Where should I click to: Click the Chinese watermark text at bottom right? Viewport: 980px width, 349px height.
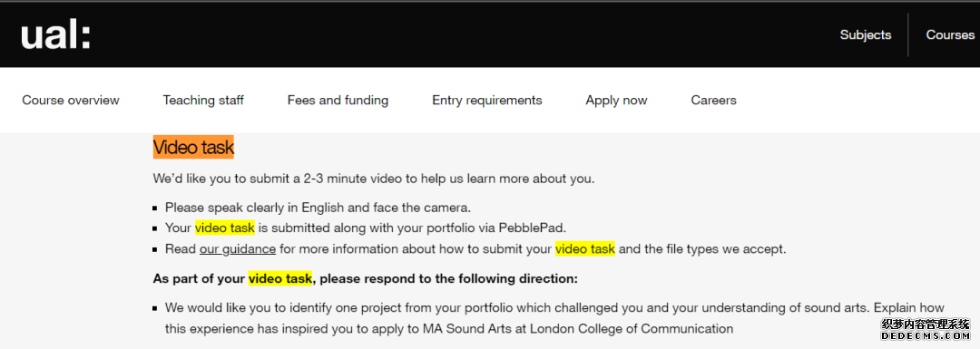(x=925, y=324)
